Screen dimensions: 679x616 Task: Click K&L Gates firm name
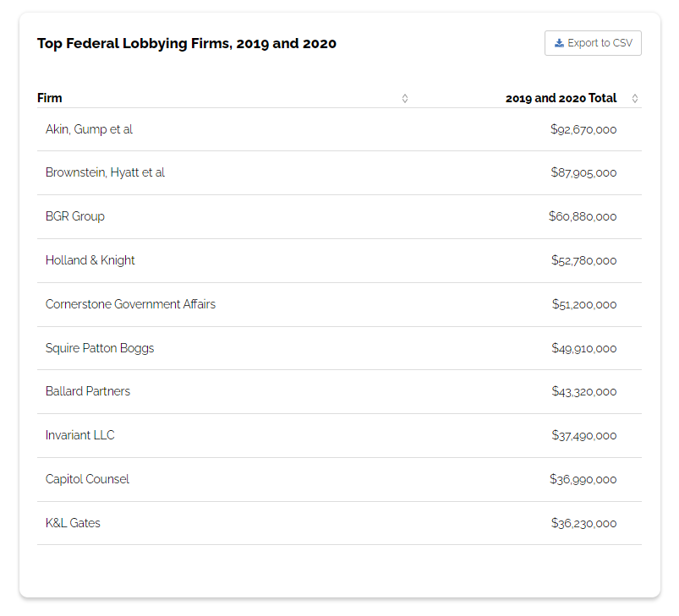tap(73, 523)
